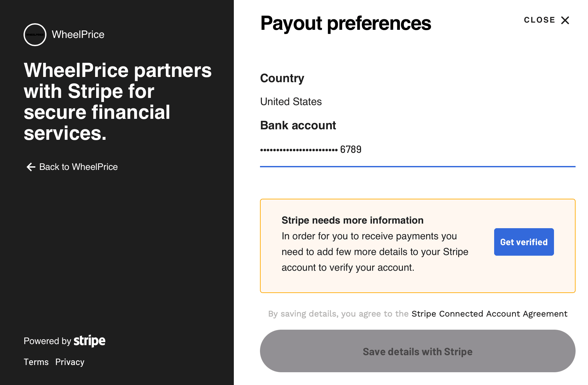Click the Stripe logo next to Powered by
588x385 pixels.
[x=89, y=341]
